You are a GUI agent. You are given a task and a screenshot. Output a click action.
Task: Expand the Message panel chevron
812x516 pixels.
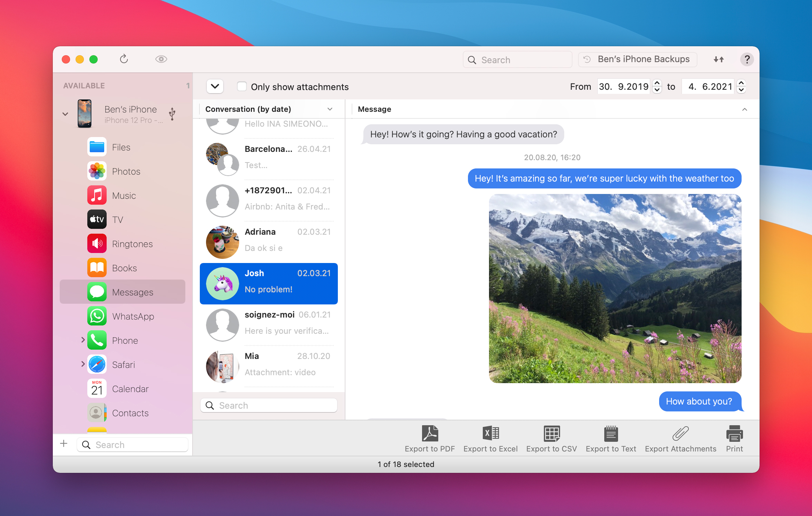(744, 108)
